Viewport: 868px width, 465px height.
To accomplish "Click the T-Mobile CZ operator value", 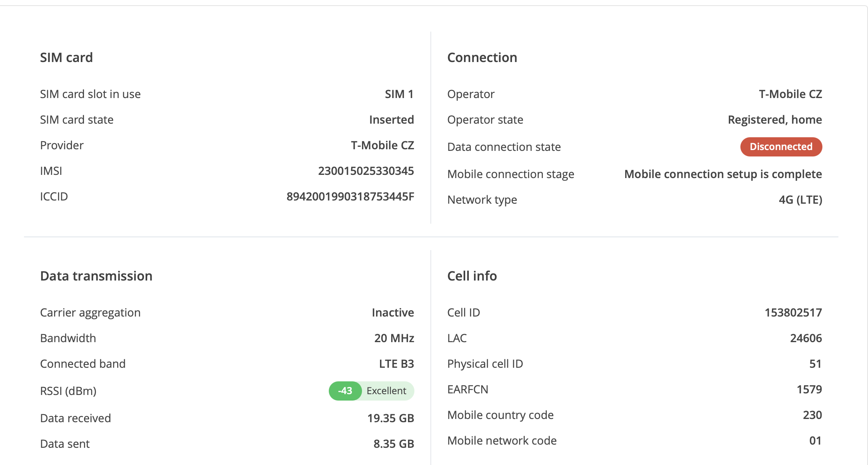I will click(790, 94).
